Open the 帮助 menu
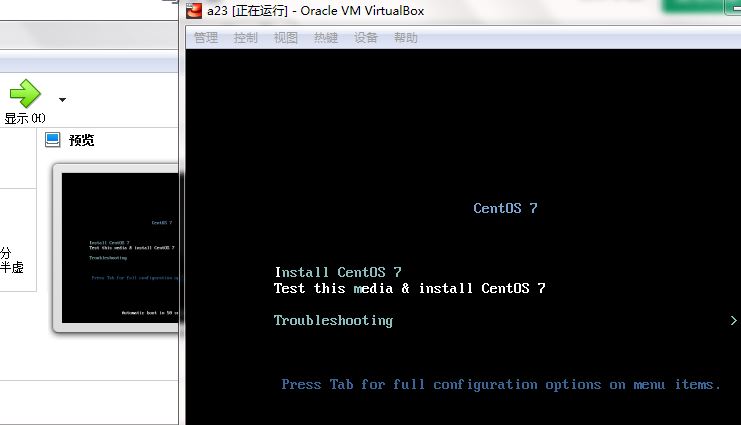Viewport: 741px width, 425px height. point(405,38)
